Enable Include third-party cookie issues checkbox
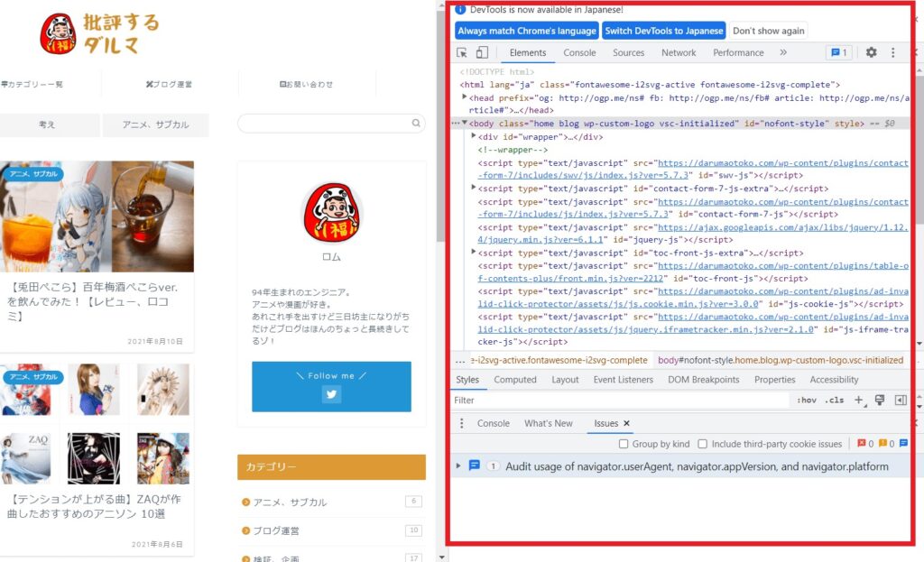 click(x=702, y=444)
